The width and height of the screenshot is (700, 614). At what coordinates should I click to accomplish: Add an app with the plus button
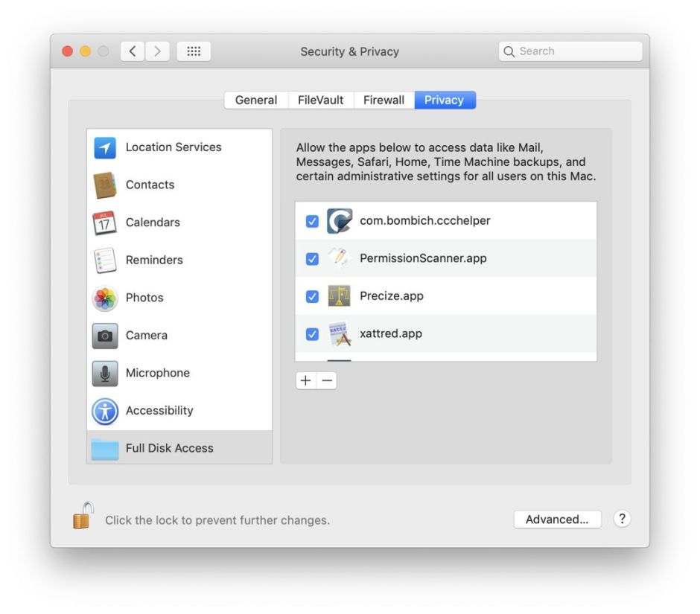305,380
